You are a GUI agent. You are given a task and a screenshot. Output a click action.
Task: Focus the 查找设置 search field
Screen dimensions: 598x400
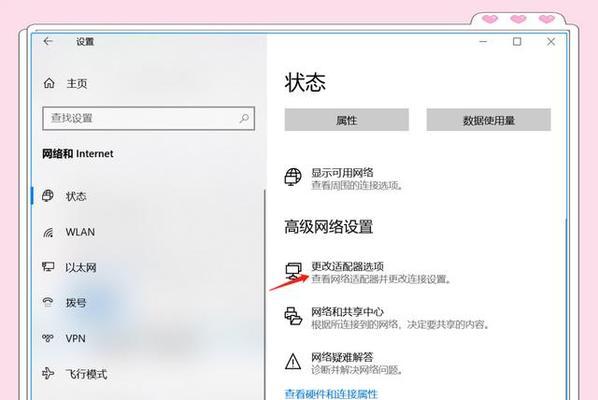149,118
